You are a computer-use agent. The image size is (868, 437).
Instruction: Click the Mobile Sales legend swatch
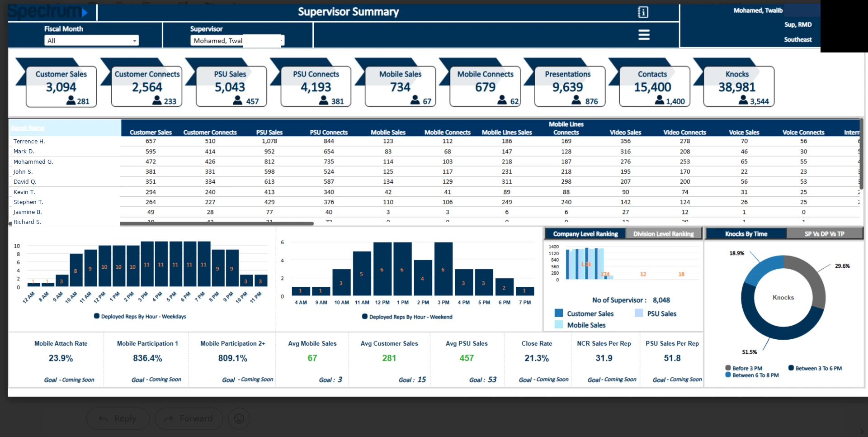point(559,324)
